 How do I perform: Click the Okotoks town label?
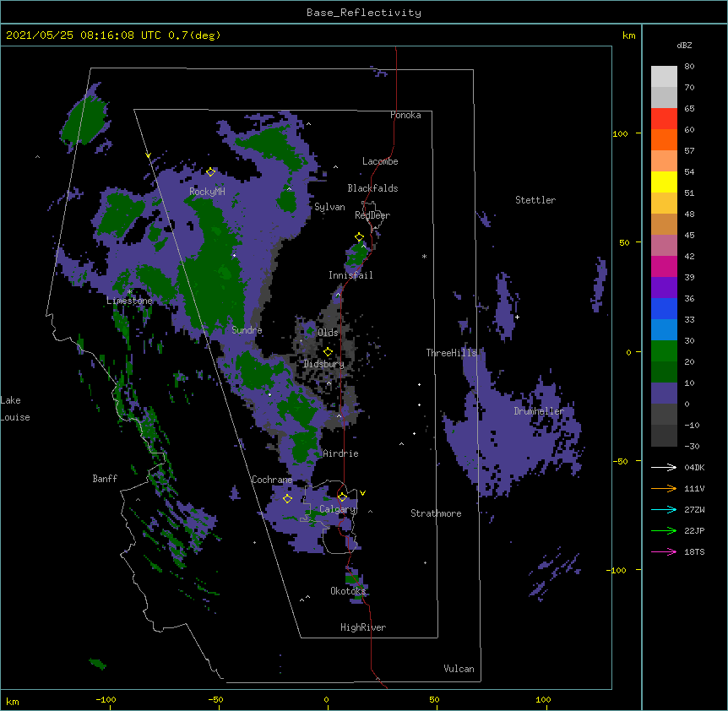(348, 591)
